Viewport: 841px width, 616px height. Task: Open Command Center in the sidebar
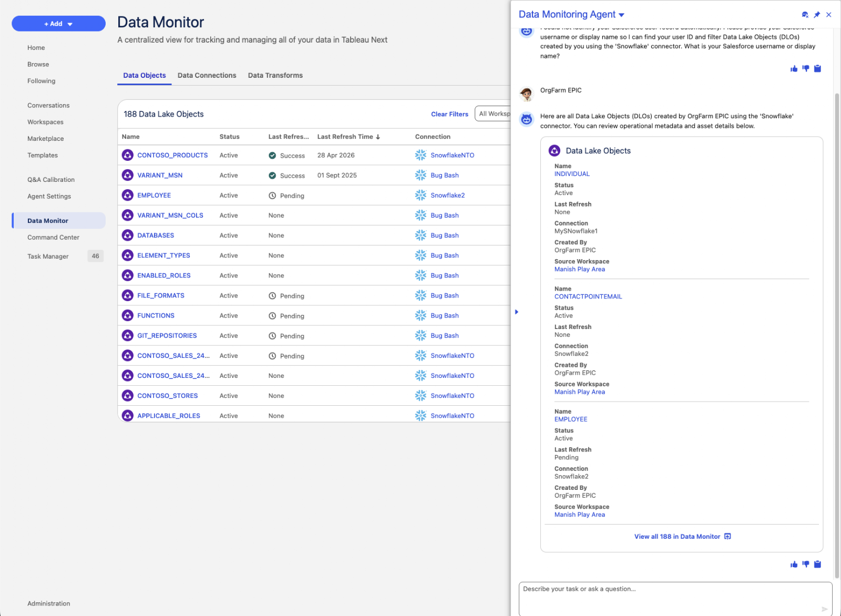pos(53,238)
